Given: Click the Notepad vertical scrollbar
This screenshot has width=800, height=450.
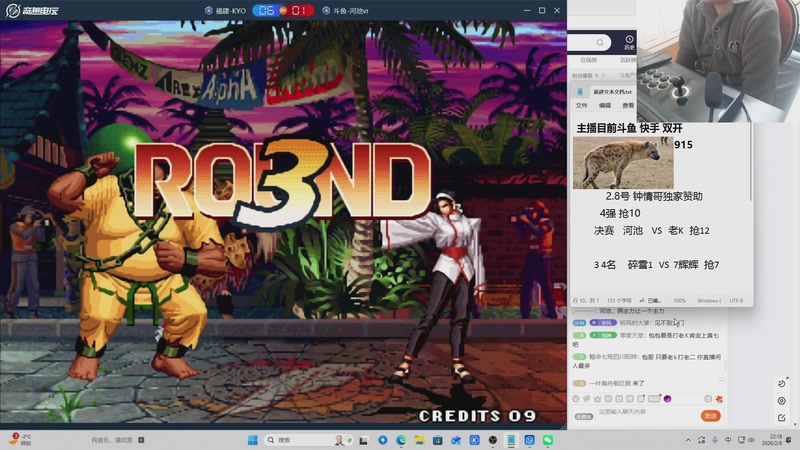Looking at the screenshot, I should point(751,162).
